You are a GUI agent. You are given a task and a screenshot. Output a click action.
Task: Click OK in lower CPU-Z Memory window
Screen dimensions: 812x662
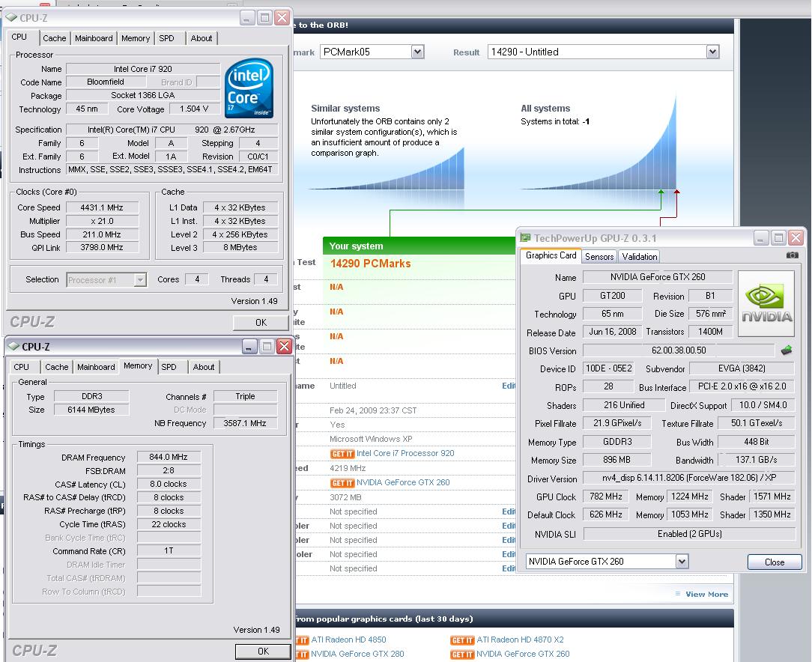tap(263, 651)
